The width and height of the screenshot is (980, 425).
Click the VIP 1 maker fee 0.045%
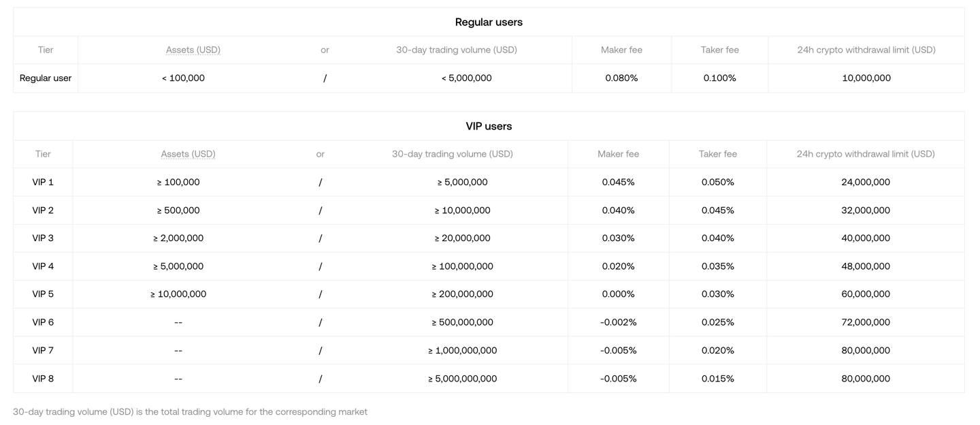[618, 182]
